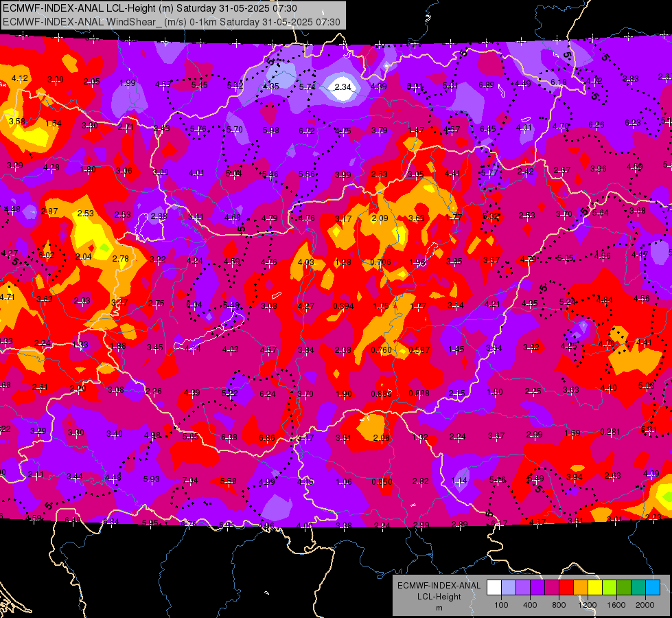Click the sky blue legend swatch

tap(653, 587)
